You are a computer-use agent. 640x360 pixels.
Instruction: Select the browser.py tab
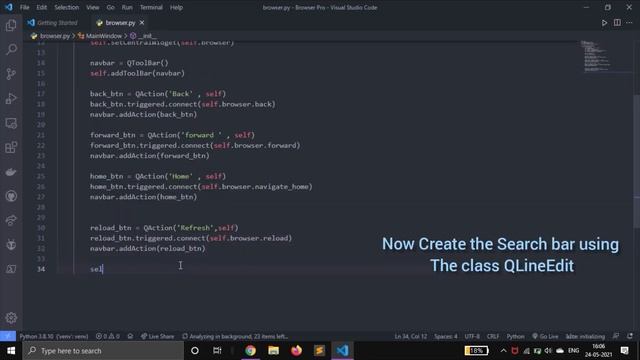(x=120, y=23)
